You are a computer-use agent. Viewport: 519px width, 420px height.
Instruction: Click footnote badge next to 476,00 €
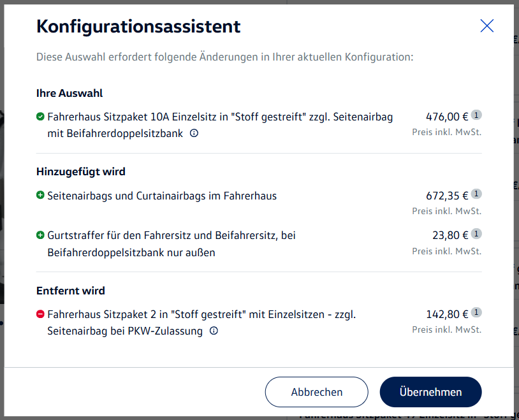476,115
